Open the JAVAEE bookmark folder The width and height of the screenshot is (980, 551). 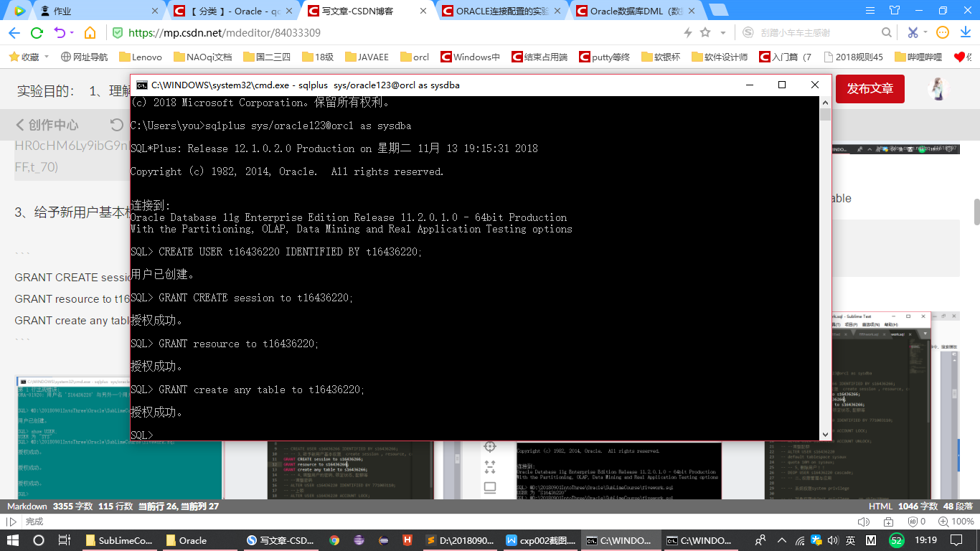(367, 57)
